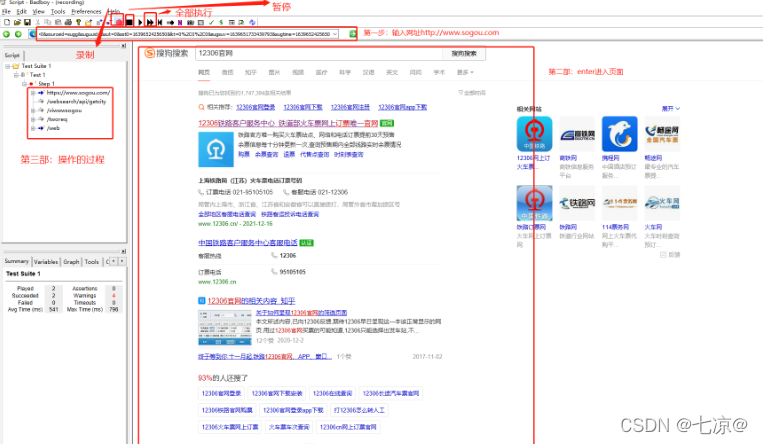Click the Rewind to start button
Screen dimensions: 763x444
click(160, 22)
